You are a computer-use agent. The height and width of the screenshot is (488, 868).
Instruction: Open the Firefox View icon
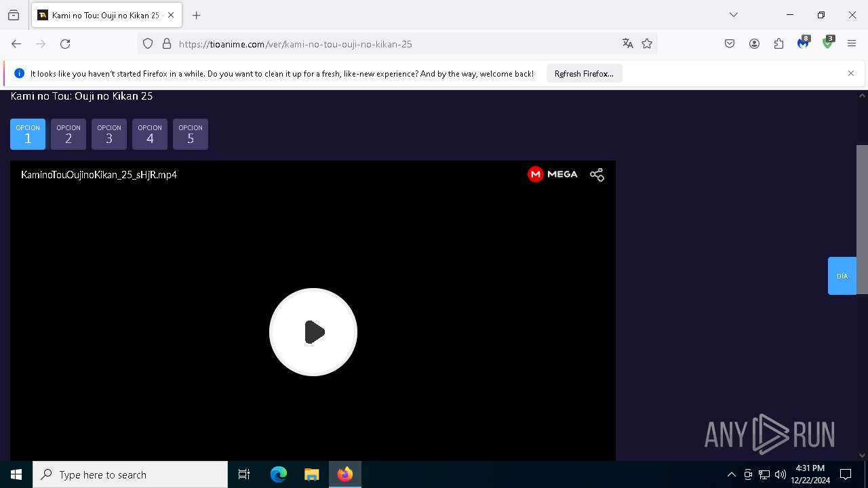point(14,15)
